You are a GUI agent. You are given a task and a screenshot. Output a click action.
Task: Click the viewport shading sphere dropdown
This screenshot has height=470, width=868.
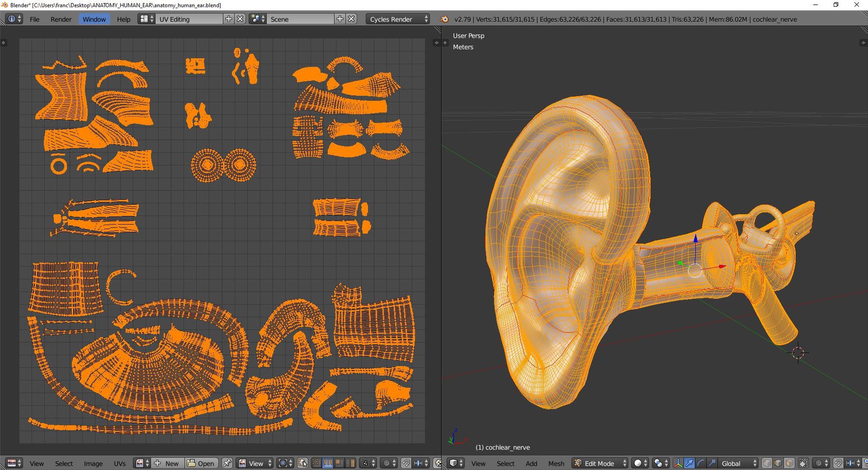639,463
